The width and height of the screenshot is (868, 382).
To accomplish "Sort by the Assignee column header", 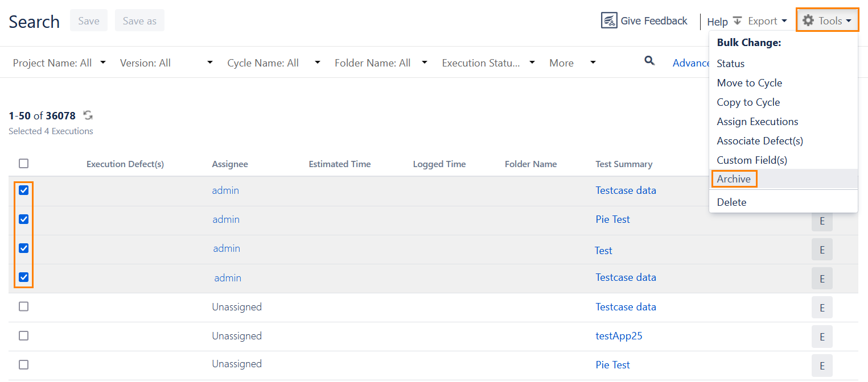I will point(230,164).
